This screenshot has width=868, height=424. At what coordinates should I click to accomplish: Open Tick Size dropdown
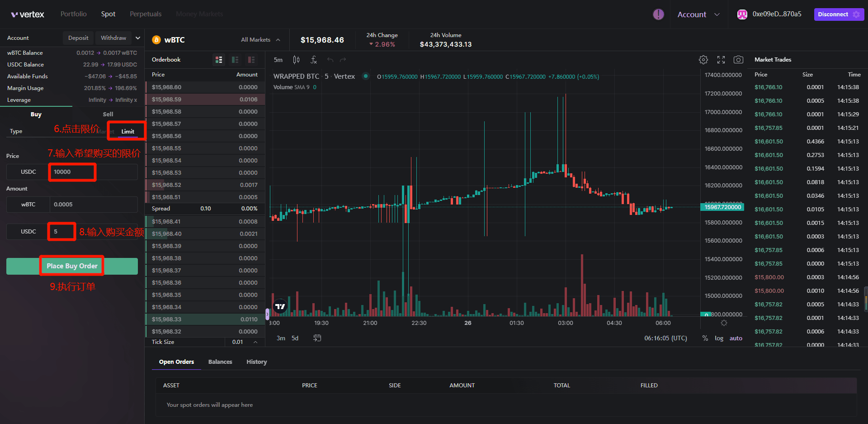[245, 342]
